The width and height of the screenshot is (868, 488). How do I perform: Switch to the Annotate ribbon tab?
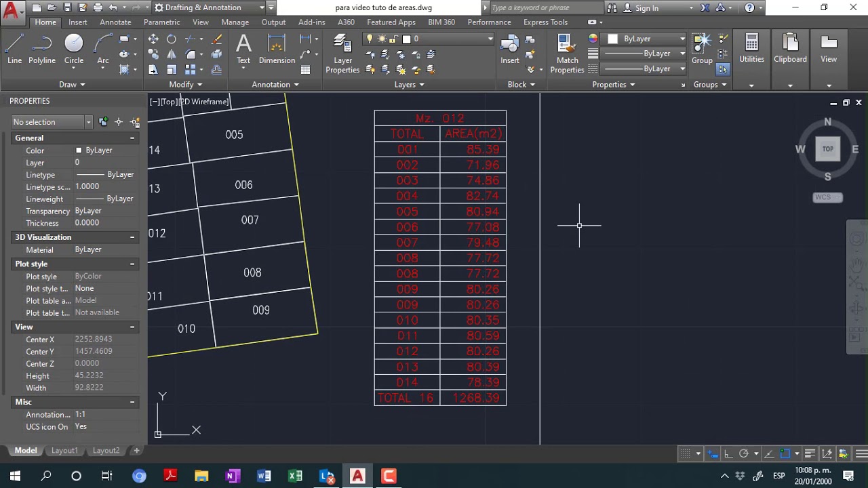pyautogui.click(x=115, y=22)
